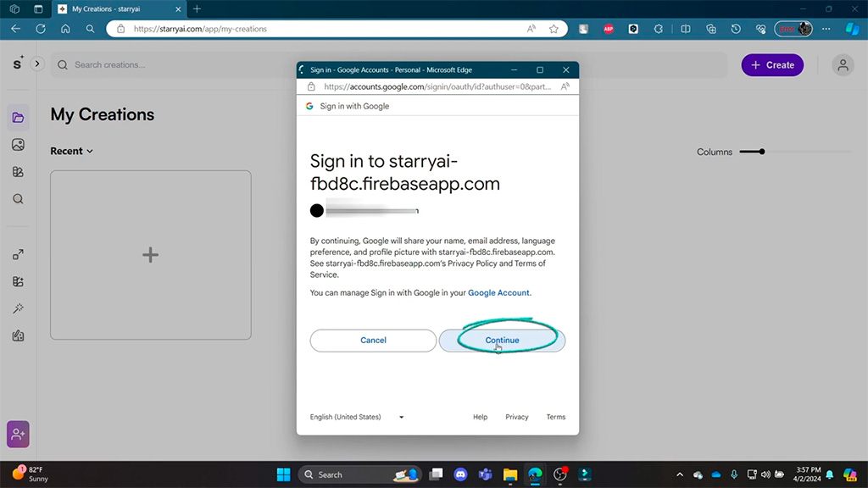Click the popup's accounts.google.com address bar
The height and width of the screenshot is (488, 868).
tap(437, 86)
